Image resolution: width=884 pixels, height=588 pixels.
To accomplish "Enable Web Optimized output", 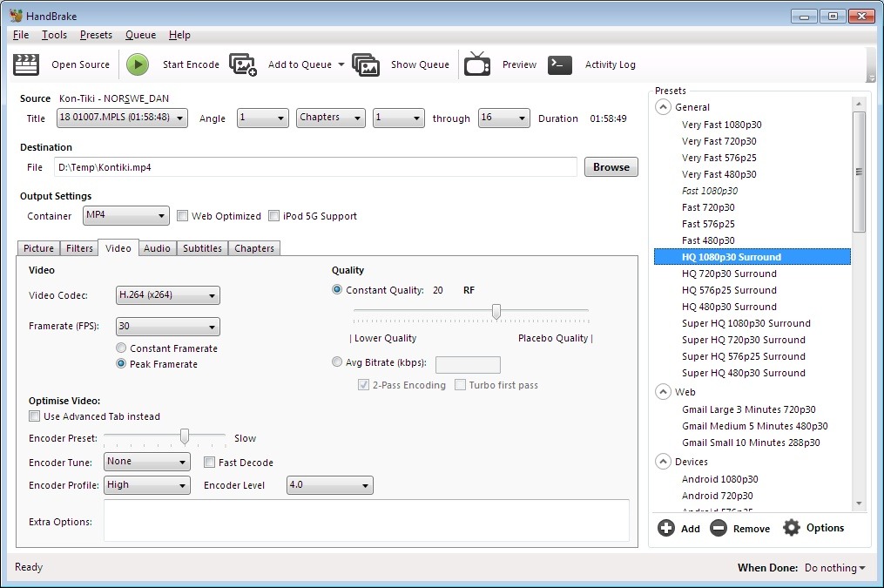I will pos(182,215).
